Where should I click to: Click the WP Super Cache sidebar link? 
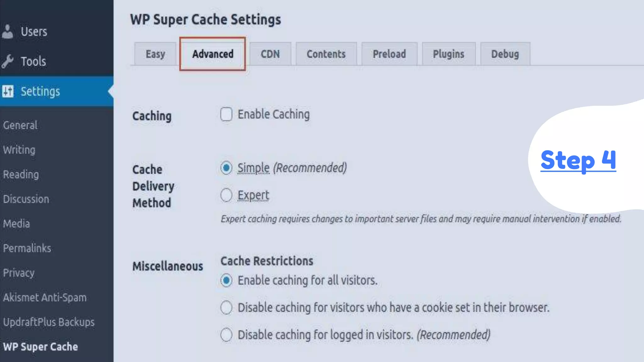41,347
